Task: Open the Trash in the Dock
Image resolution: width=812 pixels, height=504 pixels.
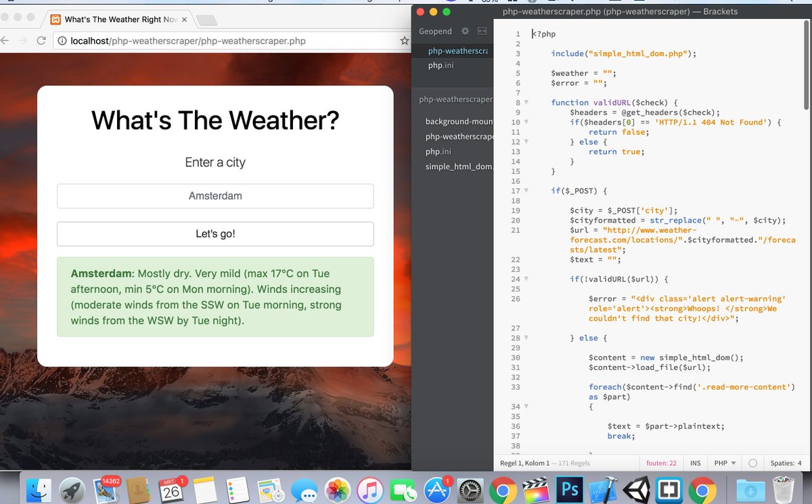Action: (783, 490)
